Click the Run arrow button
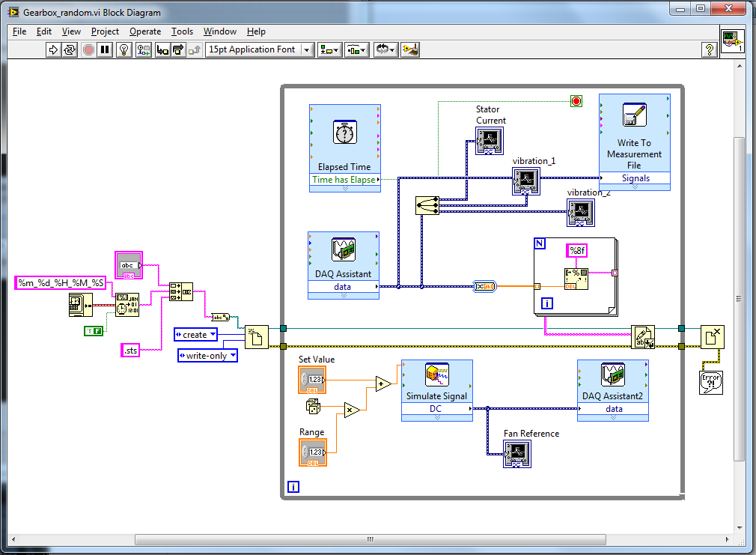Screen dimensions: 756x555 coord(53,49)
